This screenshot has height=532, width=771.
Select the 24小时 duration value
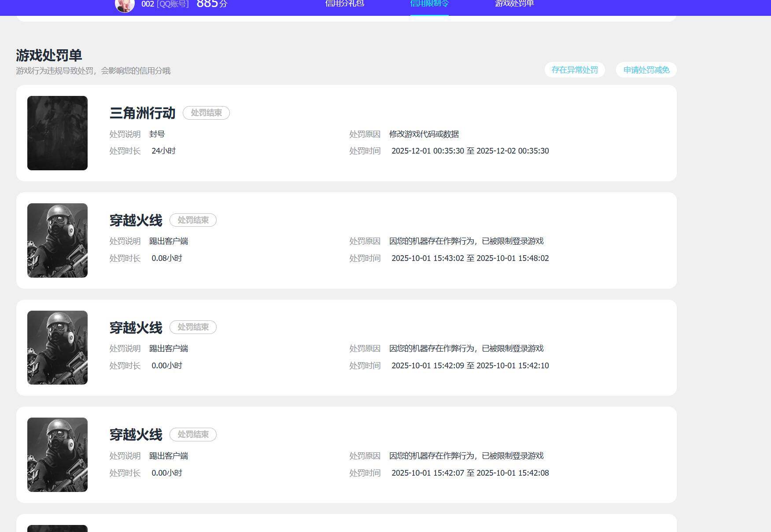(x=163, y=151)
